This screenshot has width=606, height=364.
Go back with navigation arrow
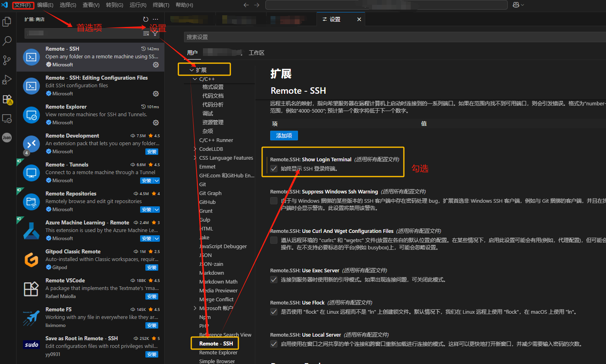pos(246,5)
